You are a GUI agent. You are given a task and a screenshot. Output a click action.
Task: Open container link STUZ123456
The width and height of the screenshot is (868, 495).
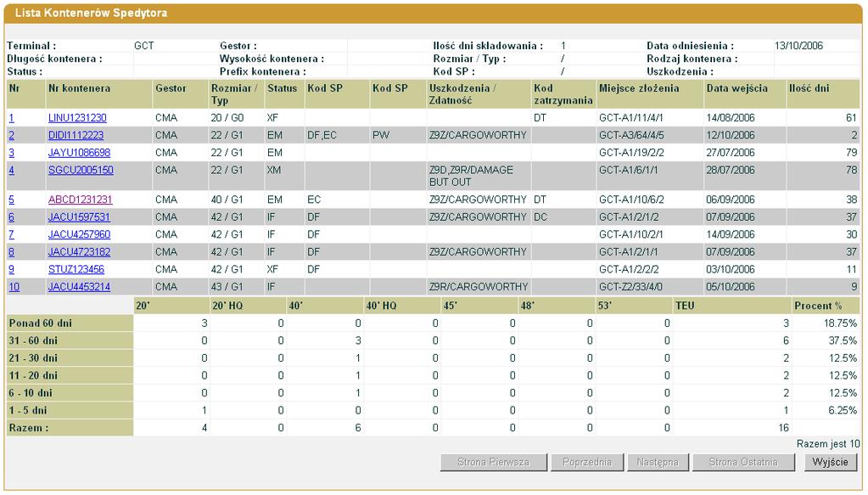[76, 269]
